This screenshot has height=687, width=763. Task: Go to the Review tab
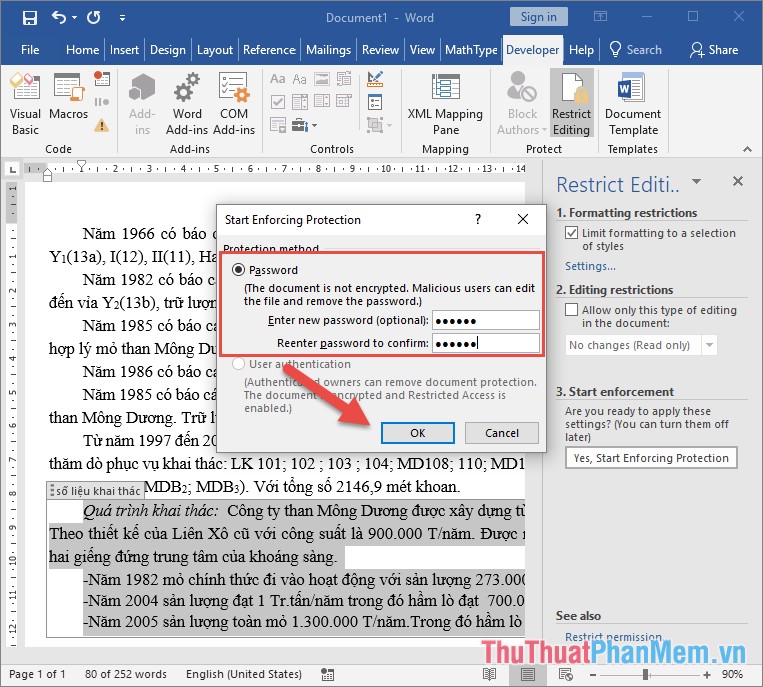click(x=380, y=50)
